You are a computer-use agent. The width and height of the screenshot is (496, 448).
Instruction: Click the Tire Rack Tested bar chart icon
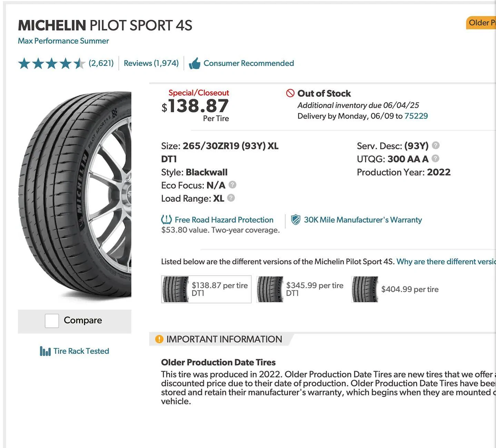click(45, 351)
